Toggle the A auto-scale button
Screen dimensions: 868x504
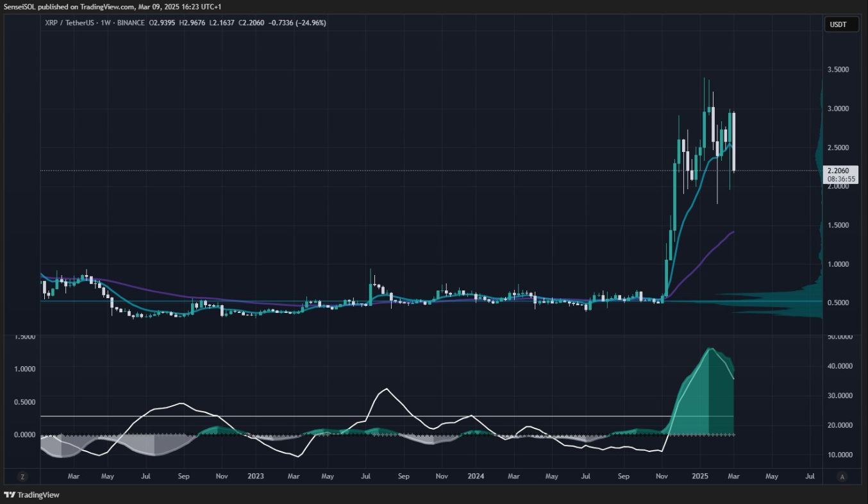click(x=842, y=476)
